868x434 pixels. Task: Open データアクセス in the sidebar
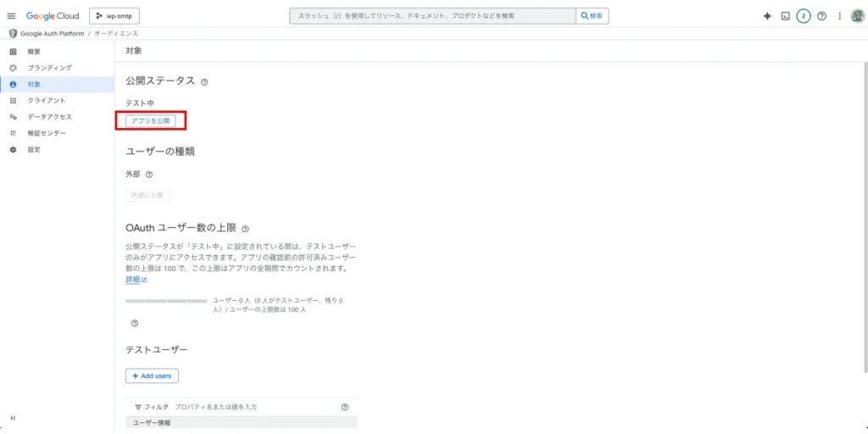pos(49,117)
